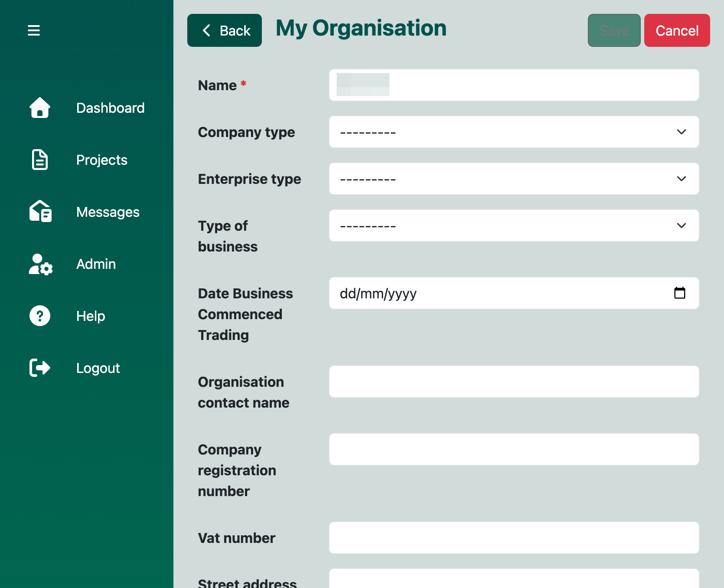Click the red Cancel button
724x588 pixels.
click(x=677, y=30)
